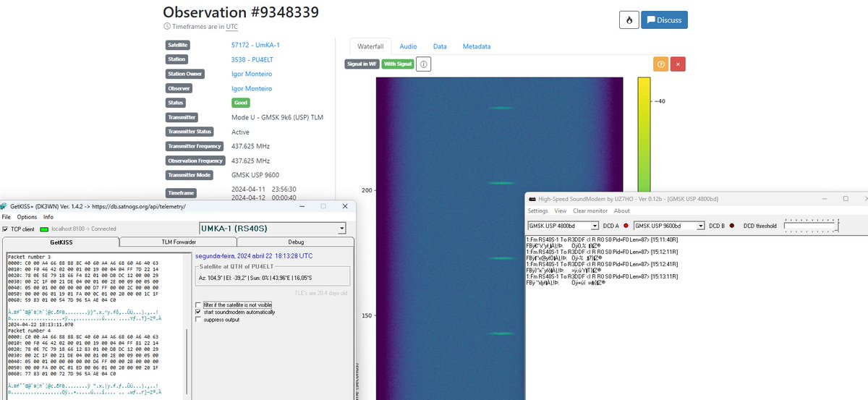Open the Station Owner Igor Monteiro link

click(x=252, y=74)
